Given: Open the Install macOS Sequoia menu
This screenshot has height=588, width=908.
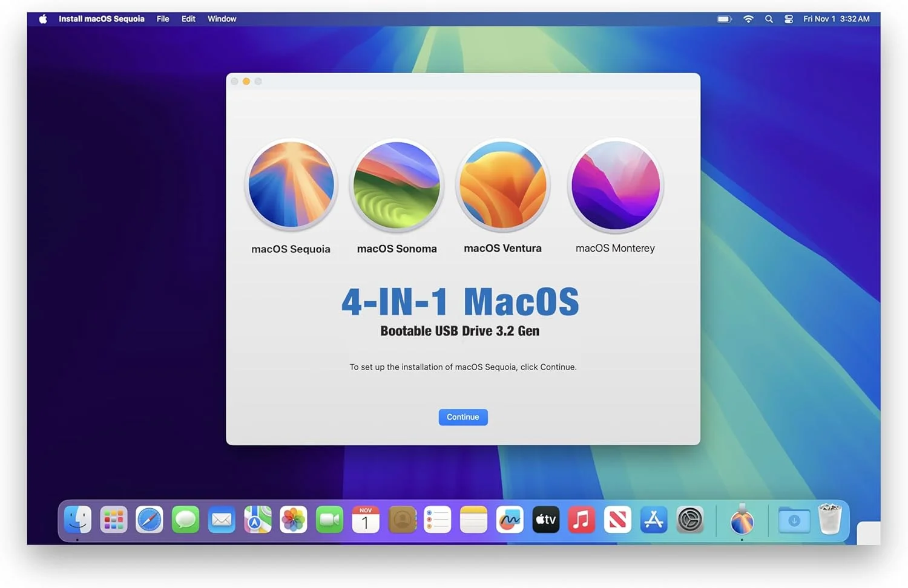Looking at the screenshot, I should pyautogui.click(x=101, y=19).
